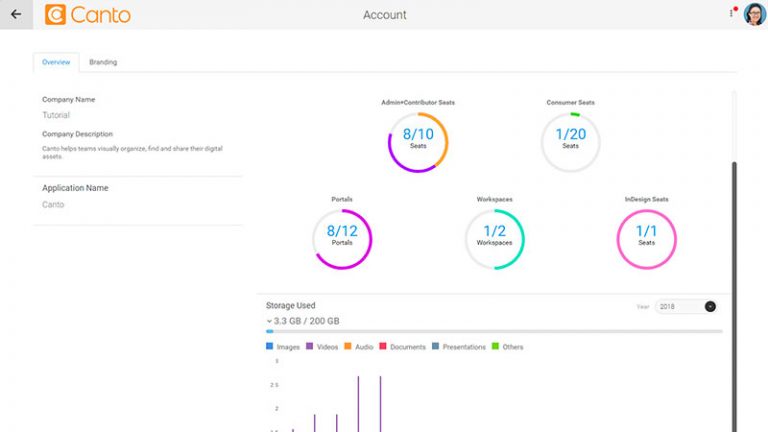Click the Canto logo
This screenshot has width=768, height=432.
[x=88, y=15]
